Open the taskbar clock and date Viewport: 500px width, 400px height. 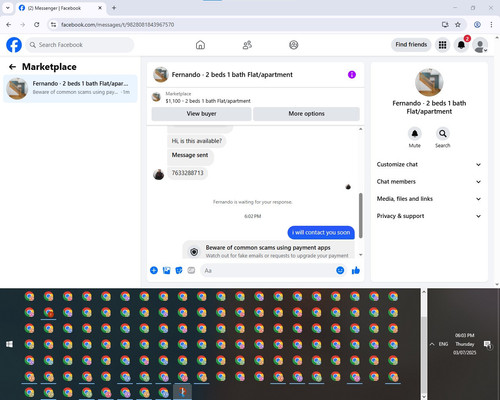point(465,344)
